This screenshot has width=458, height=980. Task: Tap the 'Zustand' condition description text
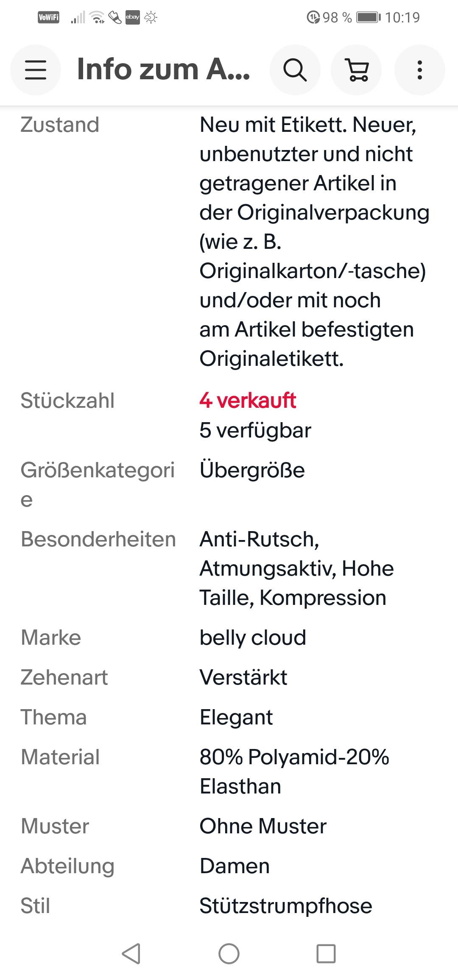coord(314,242)
